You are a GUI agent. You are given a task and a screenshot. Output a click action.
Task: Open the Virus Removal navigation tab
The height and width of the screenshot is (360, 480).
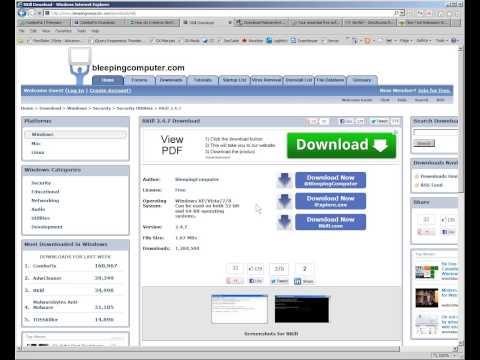(x=266, y=80)
